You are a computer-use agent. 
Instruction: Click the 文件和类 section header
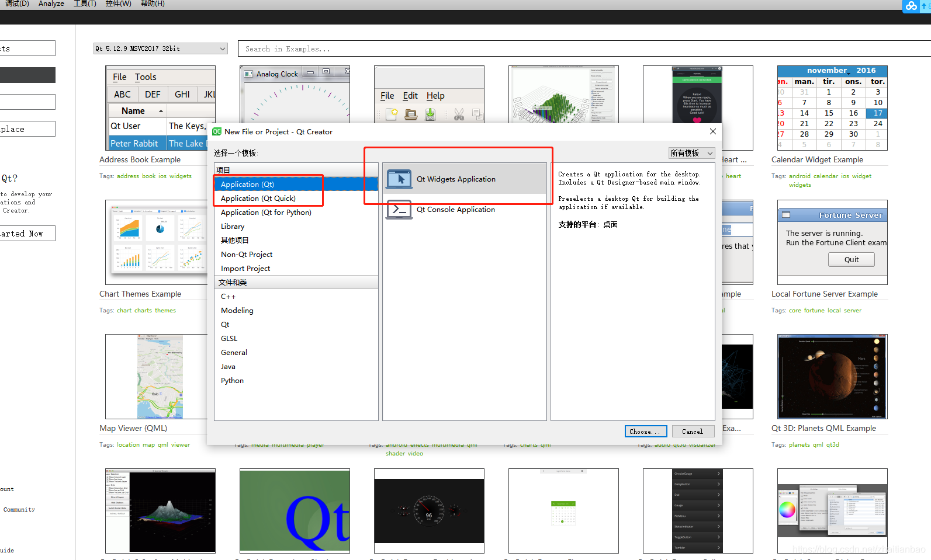(x=296, y=282)
